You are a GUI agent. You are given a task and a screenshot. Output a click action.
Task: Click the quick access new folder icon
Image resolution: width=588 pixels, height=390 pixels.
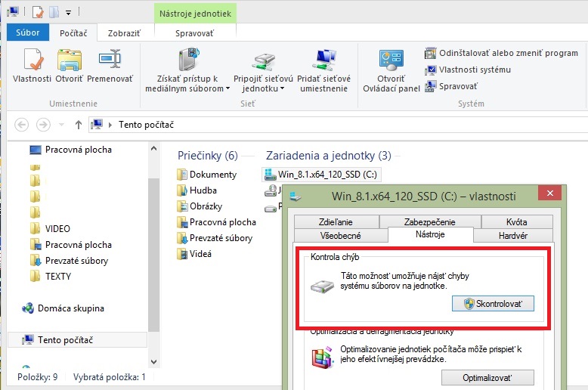(x=54, y=12)
